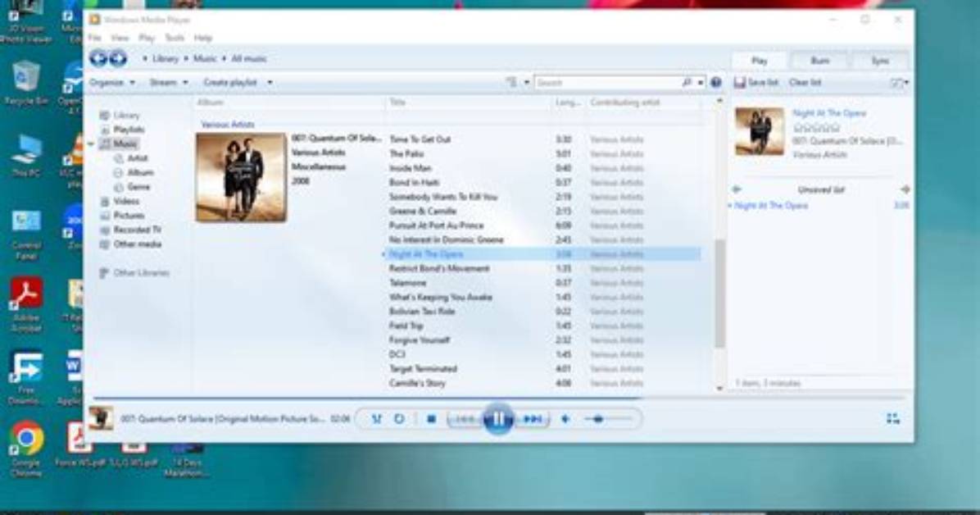The image size is (980, 515).
Task: Toggle repeat in the playback controls
Action: point(399,418)
